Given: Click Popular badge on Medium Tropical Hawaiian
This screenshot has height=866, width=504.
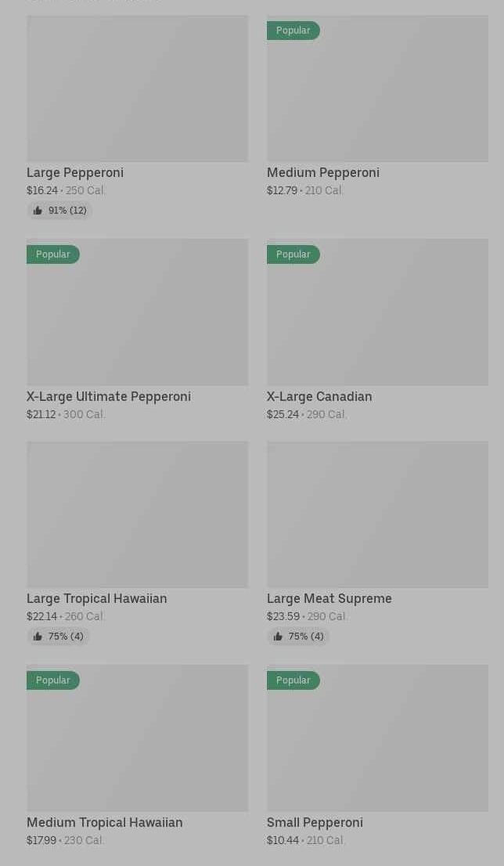Looking at the screenshot, I should click(53, 680).
